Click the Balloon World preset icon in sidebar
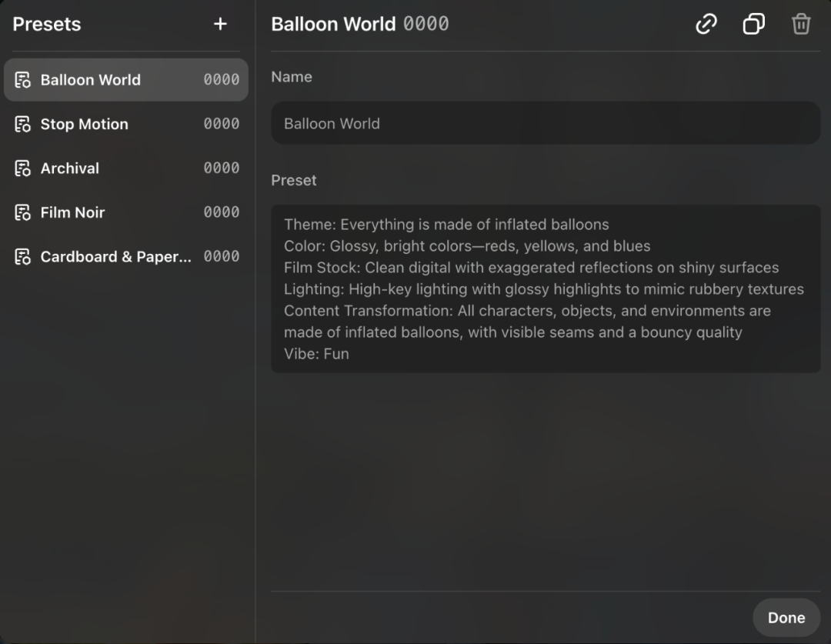The width and height of the screenshot is (831, 644). point(23,80)
